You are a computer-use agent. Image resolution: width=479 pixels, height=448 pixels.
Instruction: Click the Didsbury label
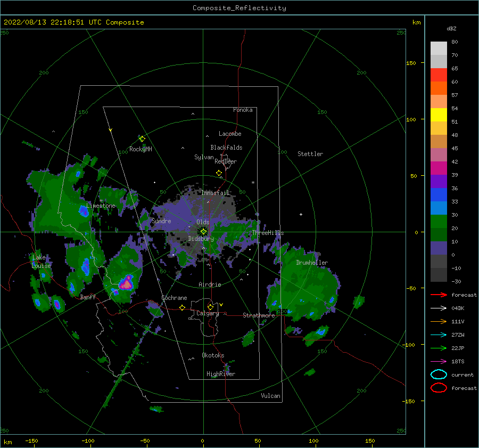201,239
